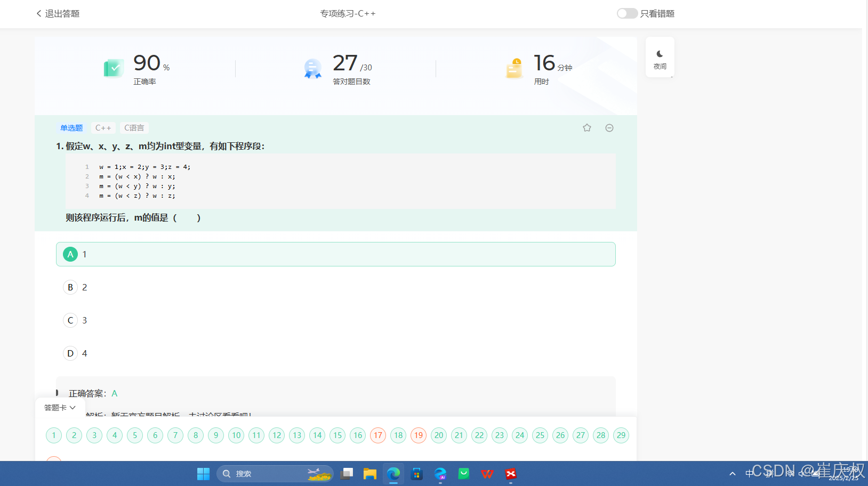Open WPS Office from the taskbar
This screenshot has width=868, height=486.
tap(487, 474)
